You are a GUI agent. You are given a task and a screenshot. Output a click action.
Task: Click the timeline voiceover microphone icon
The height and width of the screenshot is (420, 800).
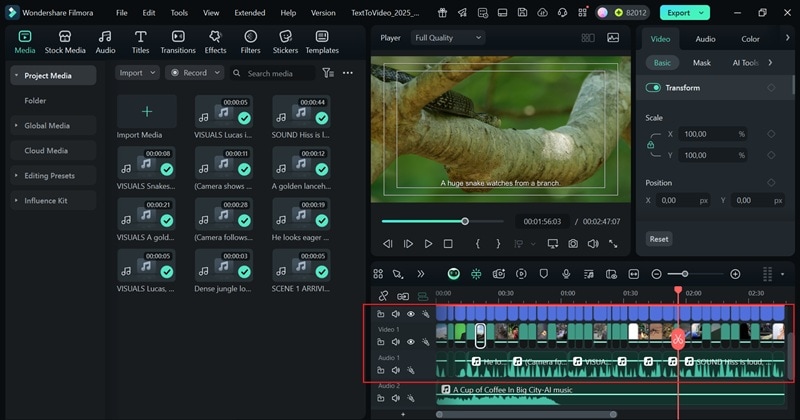click(x=566, y=274)
